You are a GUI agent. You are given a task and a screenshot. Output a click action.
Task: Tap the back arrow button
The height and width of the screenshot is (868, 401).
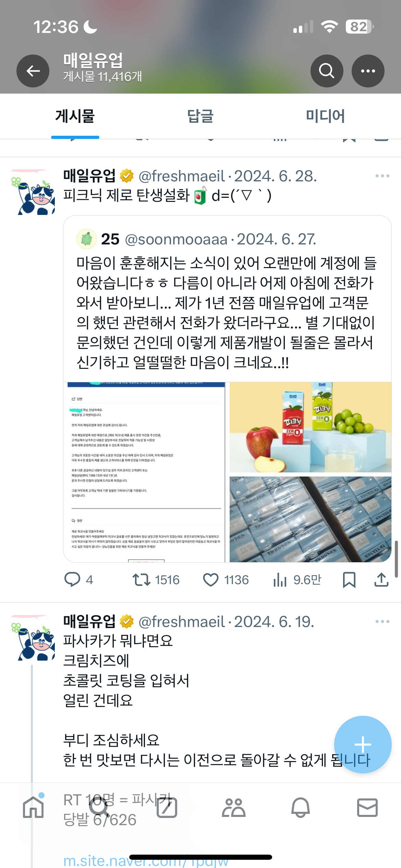pyautogui.click(x=33, y=71)
